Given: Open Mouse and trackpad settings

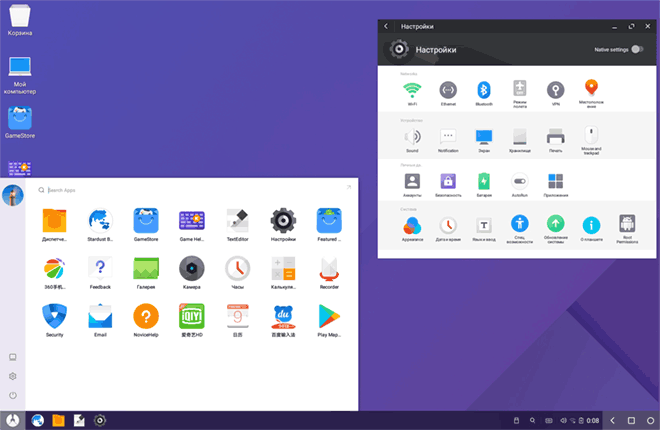Looking at the screenshot, I should click(591, 141).
